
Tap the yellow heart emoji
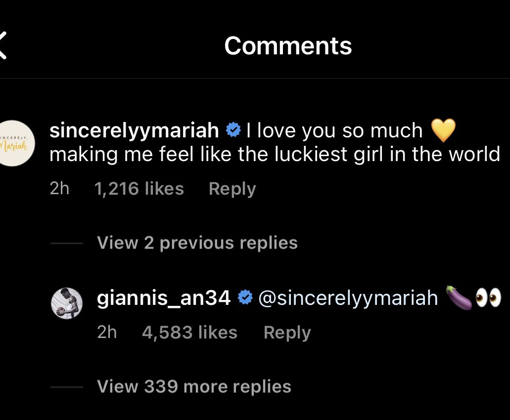tap(443, 130)
